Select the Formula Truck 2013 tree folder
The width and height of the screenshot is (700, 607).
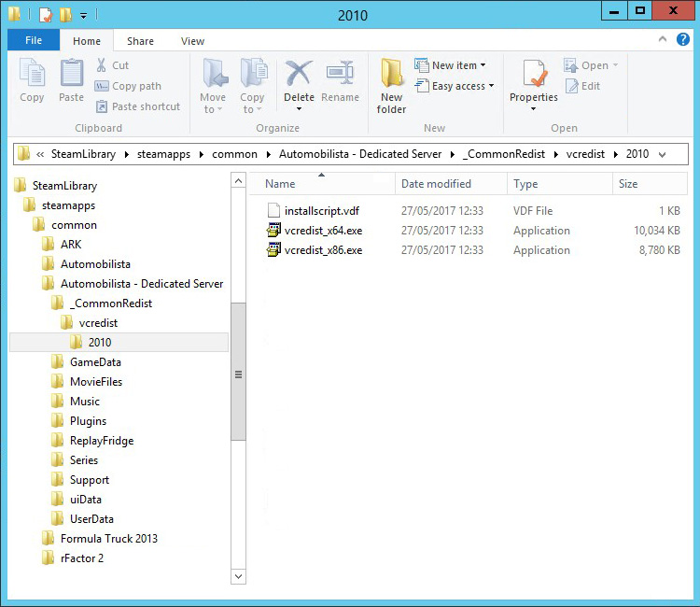(x=109, y=539)
